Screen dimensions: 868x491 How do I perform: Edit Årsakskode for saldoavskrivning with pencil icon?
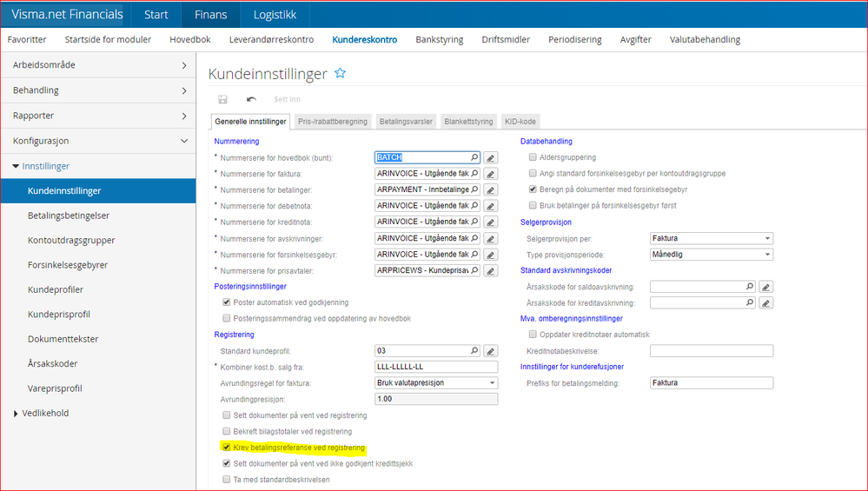(x=765, y=287)
